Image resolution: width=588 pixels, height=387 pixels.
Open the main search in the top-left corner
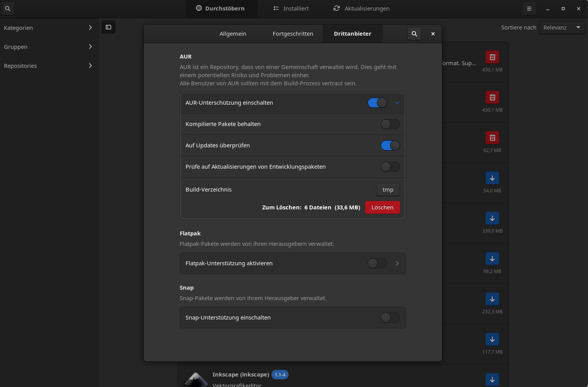click(x=7, y=8)
